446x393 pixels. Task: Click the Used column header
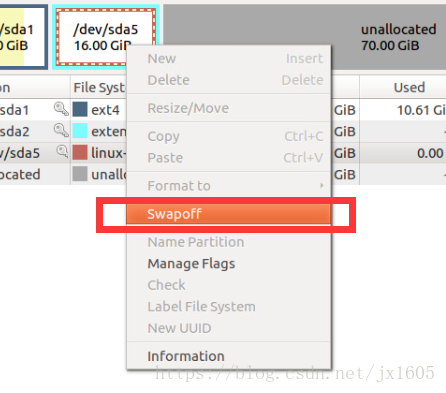tap(403, 88)
